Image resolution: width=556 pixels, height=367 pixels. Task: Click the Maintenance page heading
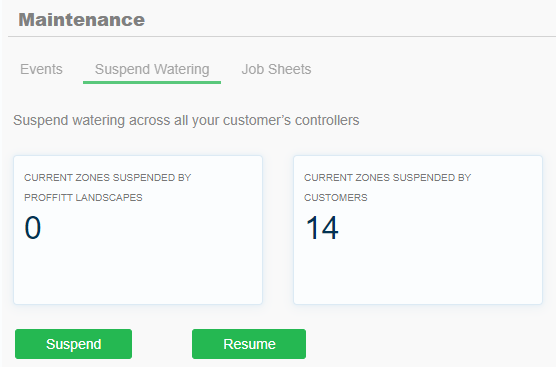pos(82,20)
